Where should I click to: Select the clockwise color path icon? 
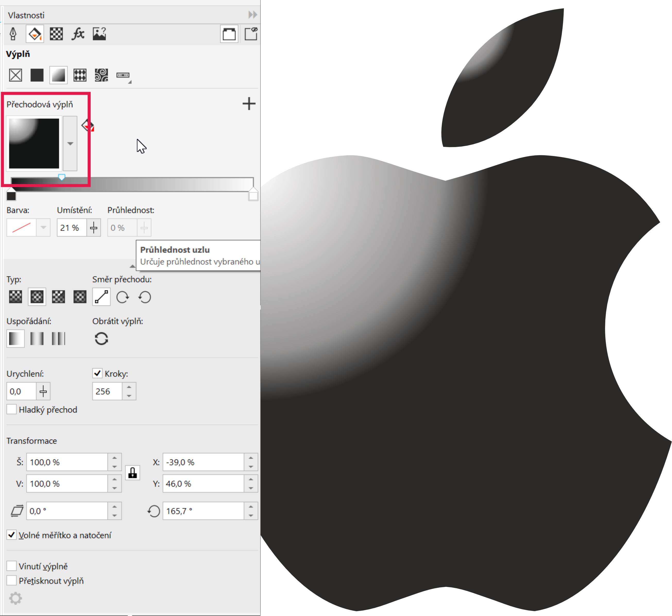pos(123,297)
